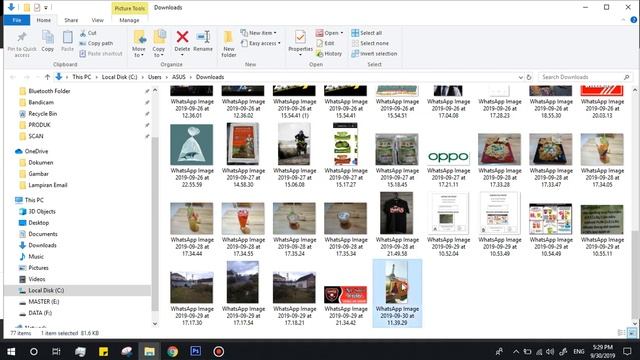Click Paste shortcut in ribbon

(101, 53)
